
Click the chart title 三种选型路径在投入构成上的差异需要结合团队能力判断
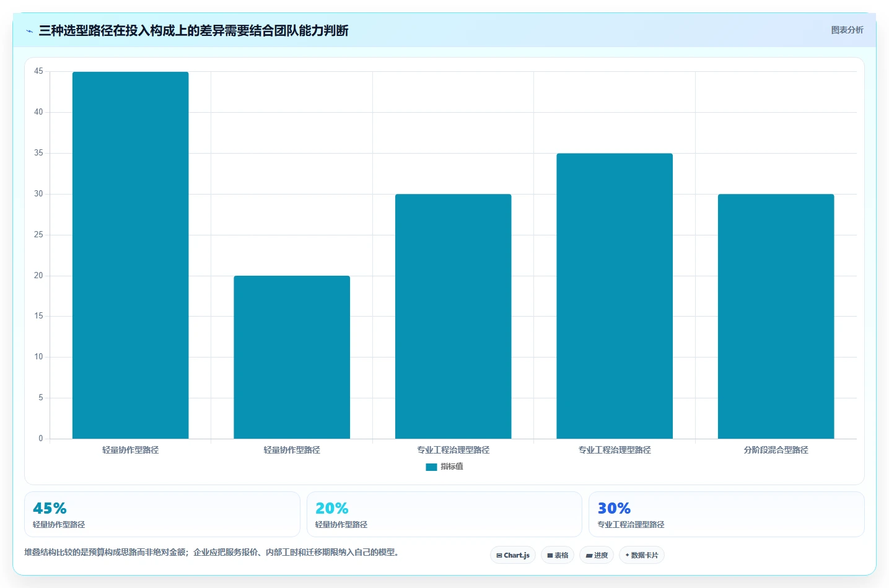tap(193, 30)
